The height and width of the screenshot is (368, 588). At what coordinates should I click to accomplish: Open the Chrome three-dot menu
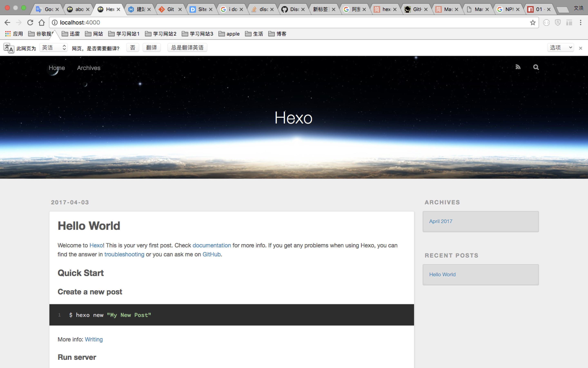point(580,23)
